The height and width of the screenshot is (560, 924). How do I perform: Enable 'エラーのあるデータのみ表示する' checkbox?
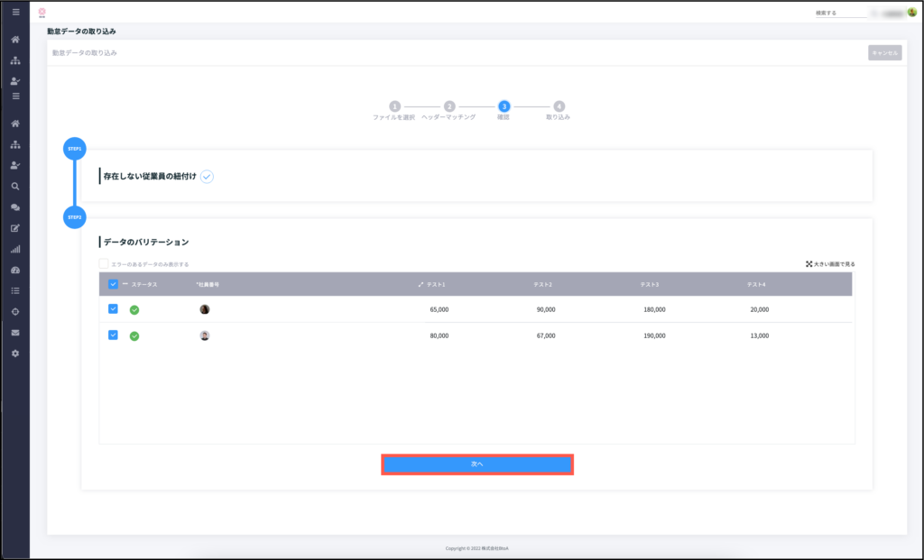[104, 264]
